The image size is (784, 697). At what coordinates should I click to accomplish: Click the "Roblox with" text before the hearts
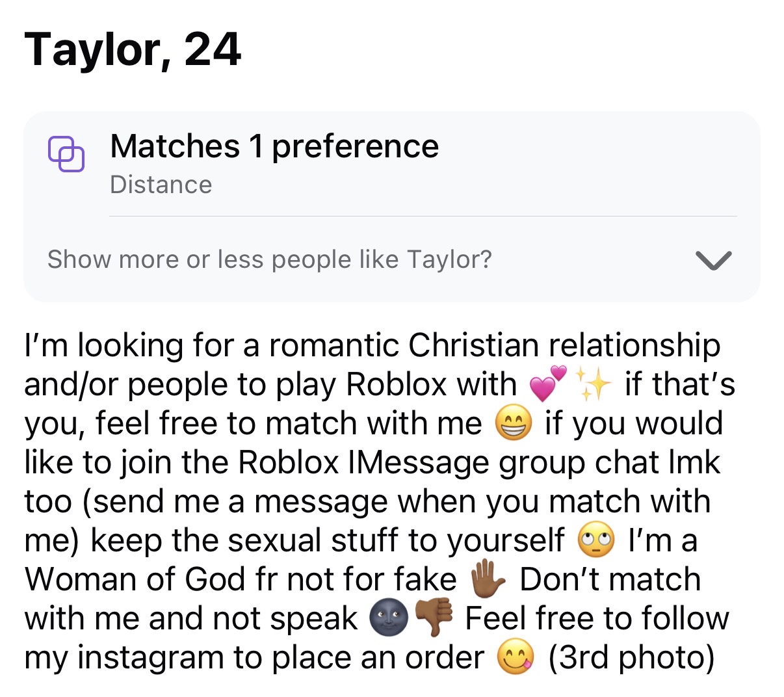click(x=431, y=384)
